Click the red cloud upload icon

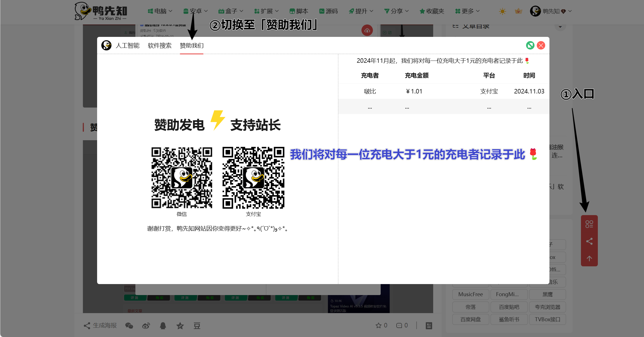click(x=367, y=30)
